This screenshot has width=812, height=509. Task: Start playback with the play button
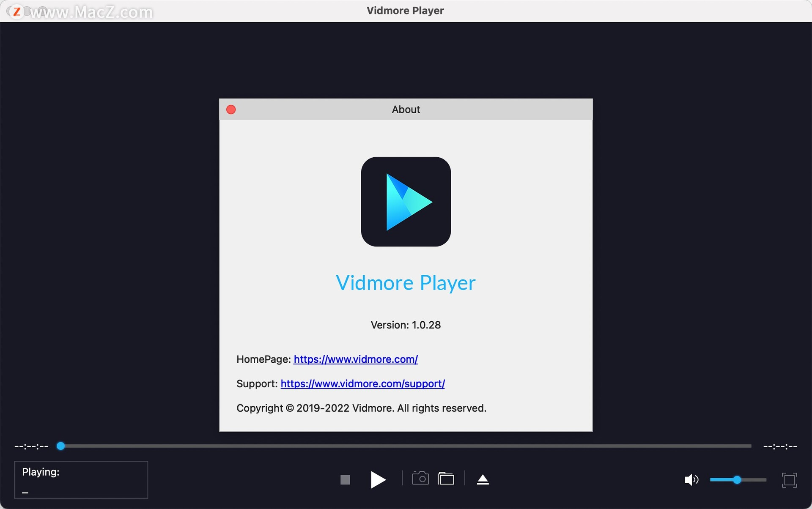(x=378, y=479)
